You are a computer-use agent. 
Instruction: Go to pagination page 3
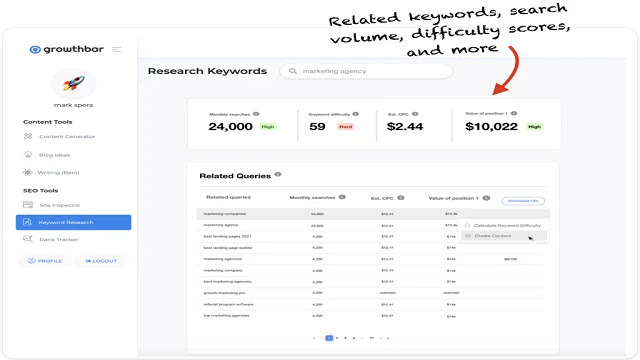(345, 338)
